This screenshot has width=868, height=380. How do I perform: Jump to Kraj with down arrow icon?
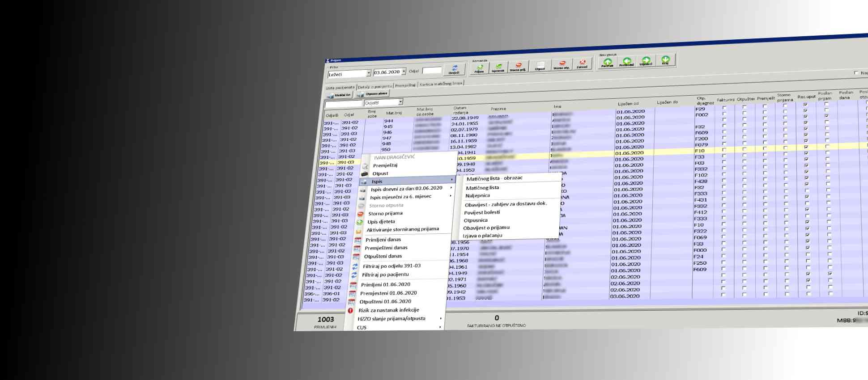coord(665,60)
